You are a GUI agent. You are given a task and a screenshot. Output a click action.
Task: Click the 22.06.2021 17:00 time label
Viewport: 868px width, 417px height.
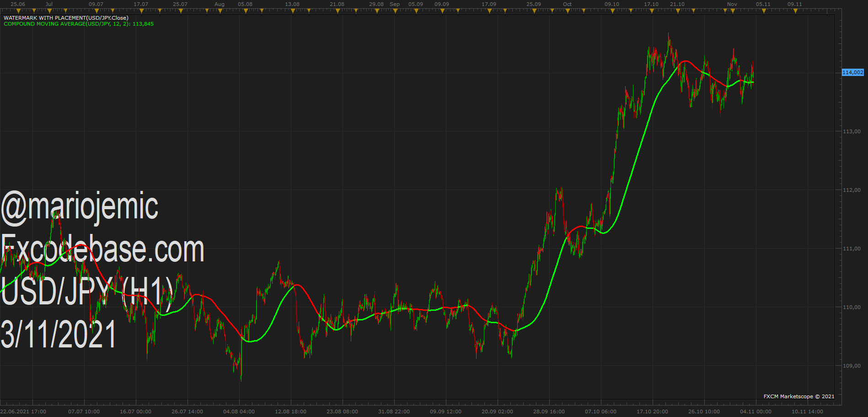click(x=23, y=412)
